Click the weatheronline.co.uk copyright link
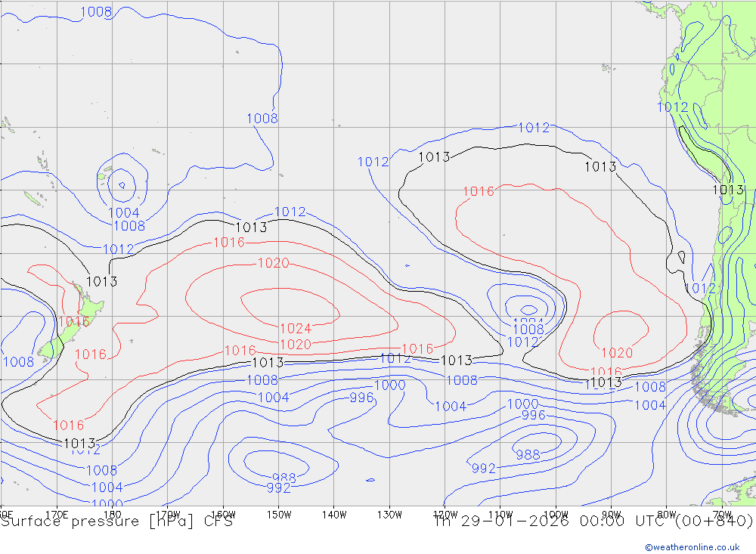756x554 pixels. pos(692,547)
